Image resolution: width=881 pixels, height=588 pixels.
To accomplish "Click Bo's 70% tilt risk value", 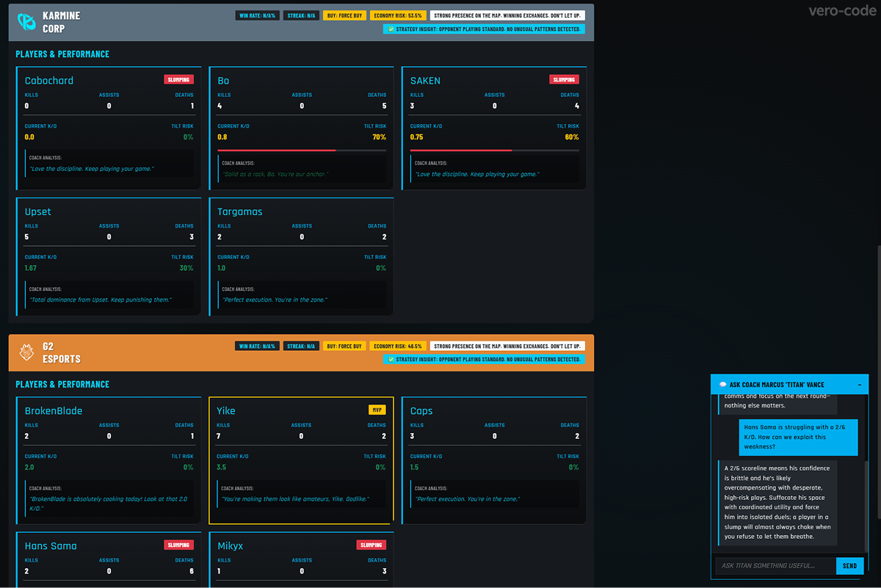I will pyautogui.click(x=380, y=137).
